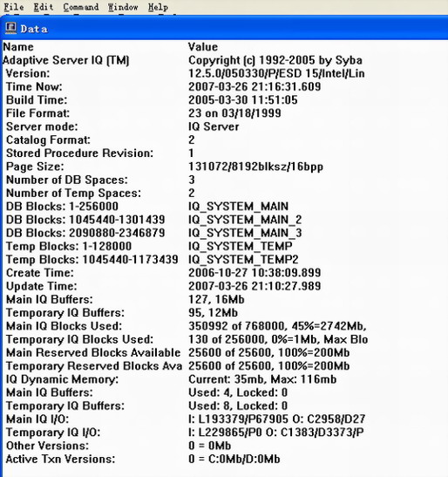Open the File menu
448x477 pixels.
coord(14,7)
